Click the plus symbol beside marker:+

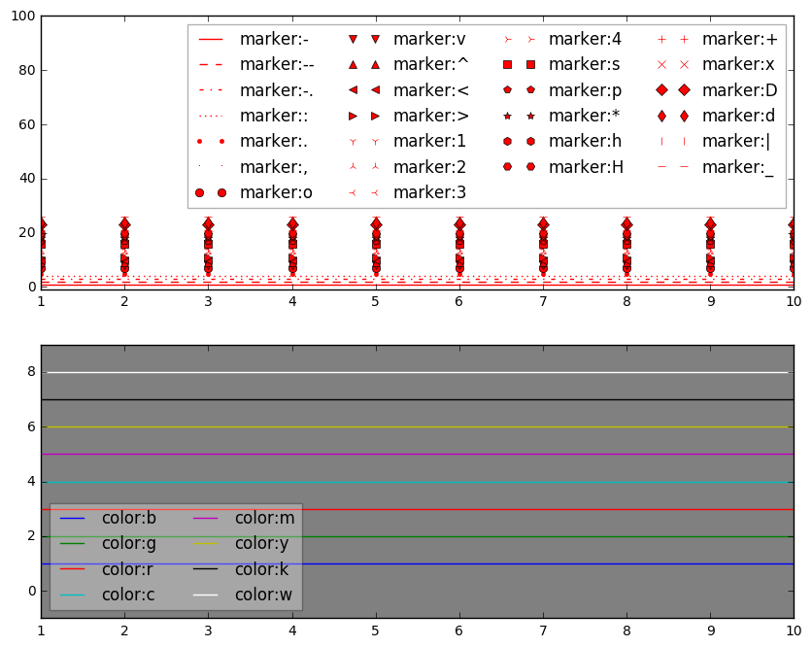(x=661, y=40)
